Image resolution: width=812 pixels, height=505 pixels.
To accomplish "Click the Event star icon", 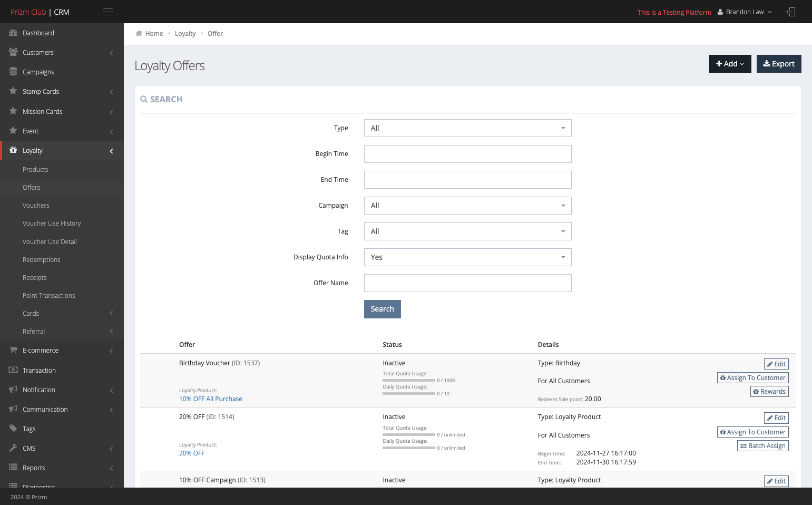I will (x=13, y=131).
